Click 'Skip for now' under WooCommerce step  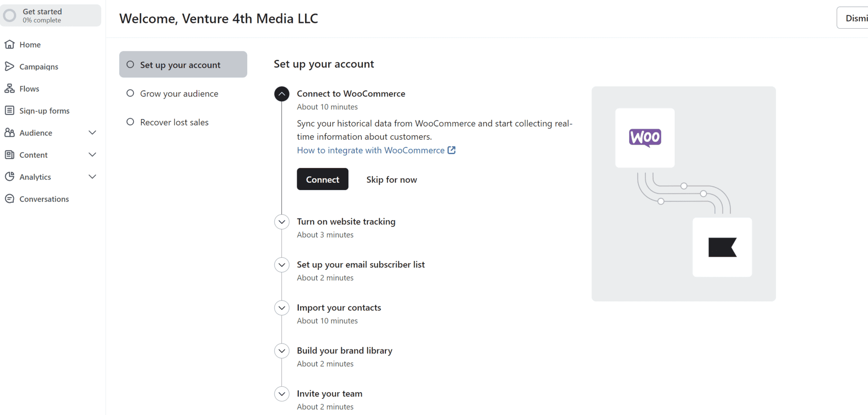(392, 179)
